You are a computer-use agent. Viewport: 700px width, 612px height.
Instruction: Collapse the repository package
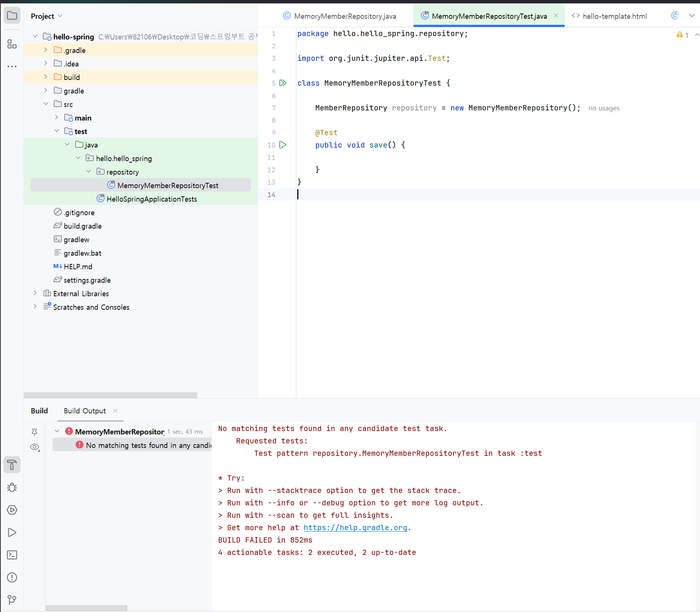(89, 172)
